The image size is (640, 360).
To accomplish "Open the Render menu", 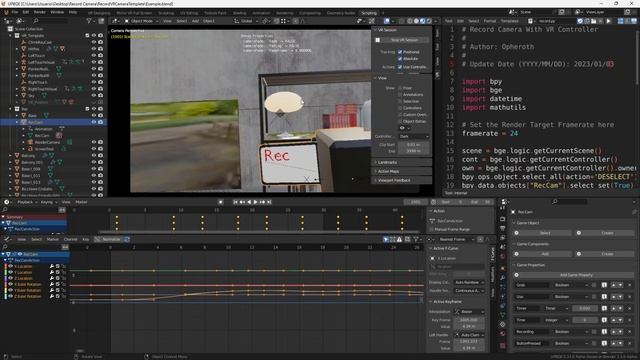I will pyautogui.click(x=40, y=12).
